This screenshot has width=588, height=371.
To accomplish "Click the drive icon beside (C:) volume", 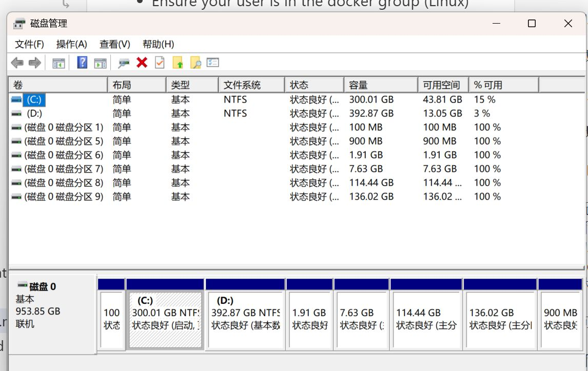I will coord(16,100).
